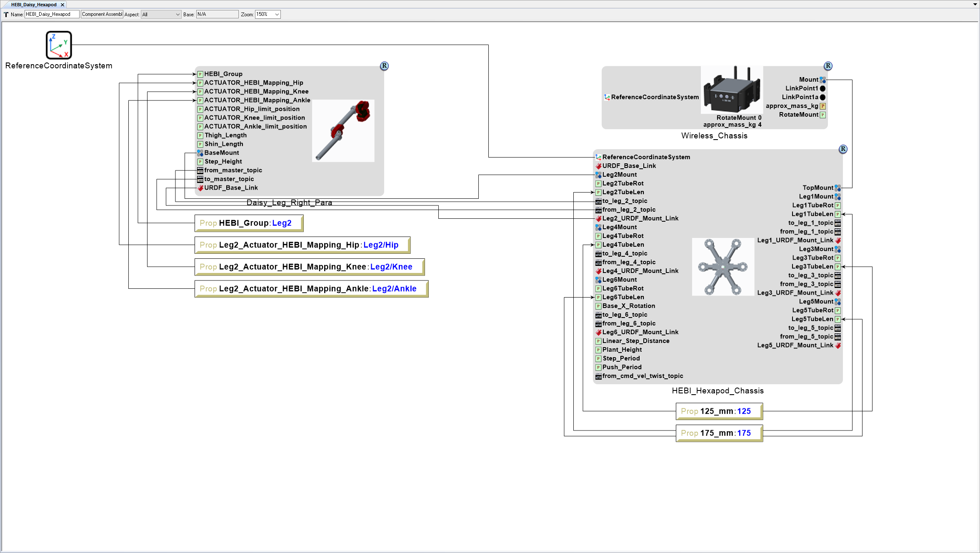Click the red URDF_Base_Link icon in HEBI_Hexapod_Chassis
The width and height of the screenshot is (980, 553).
(x=599, y=165)
